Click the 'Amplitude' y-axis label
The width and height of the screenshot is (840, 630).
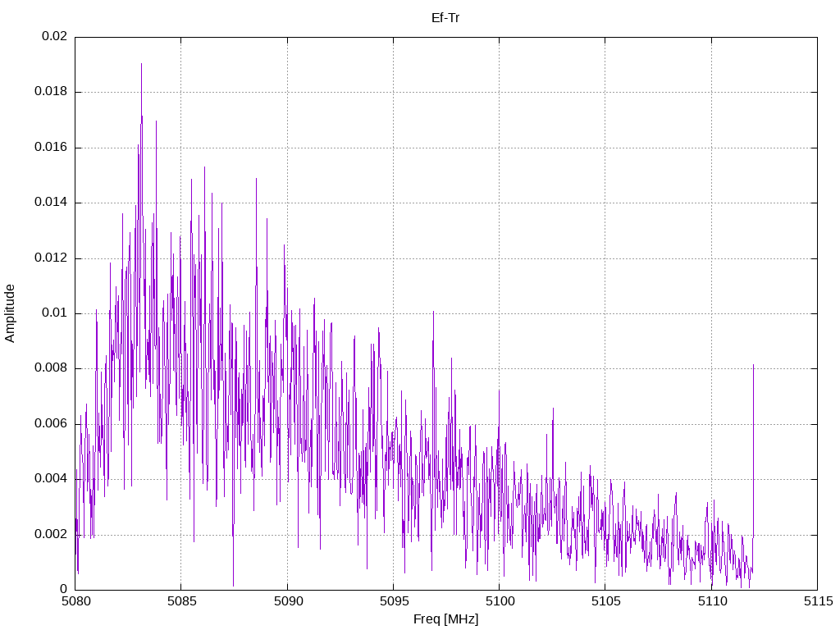10,313
